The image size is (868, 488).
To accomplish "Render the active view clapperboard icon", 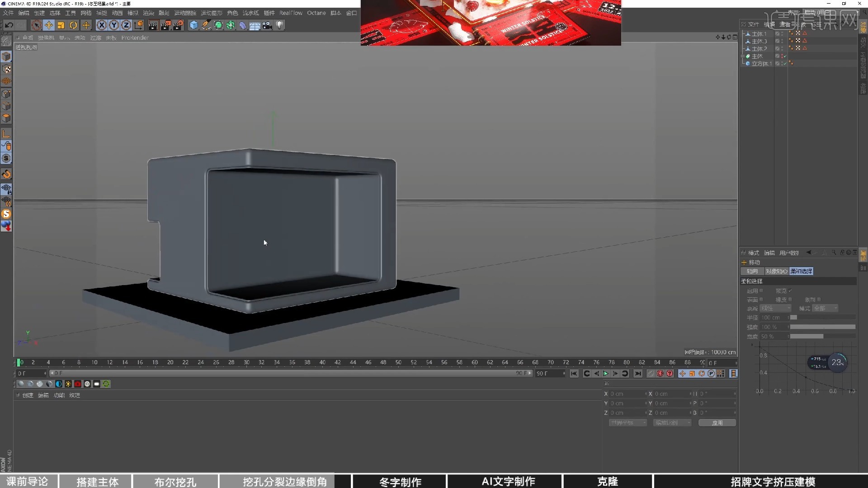I will point(153,25).
